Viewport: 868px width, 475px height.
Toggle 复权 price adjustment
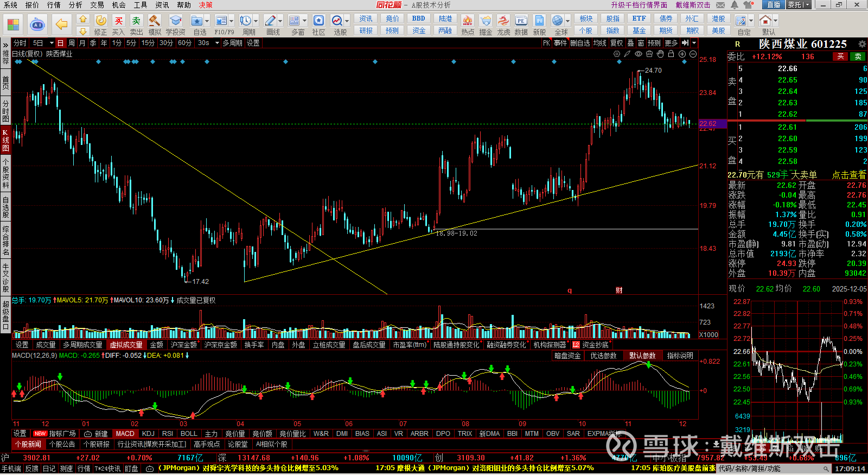(x=617, y=43)
